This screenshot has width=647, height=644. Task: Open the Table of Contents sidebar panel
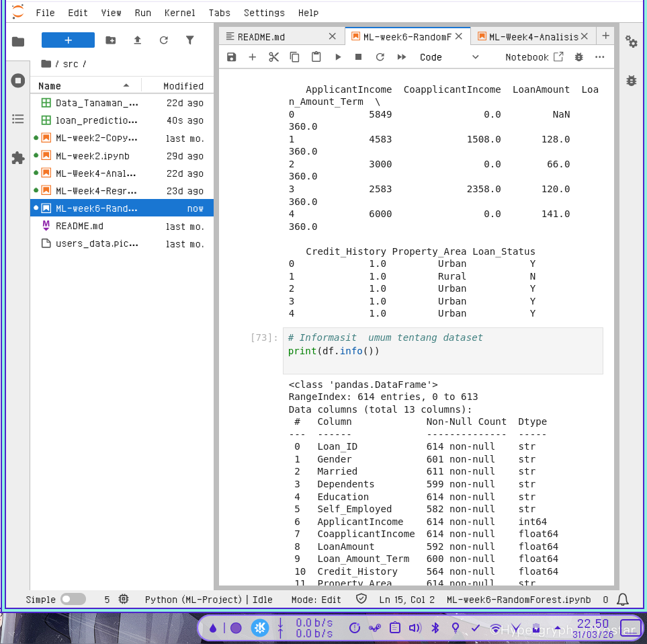pyautogui.click(x=18, y=119)
